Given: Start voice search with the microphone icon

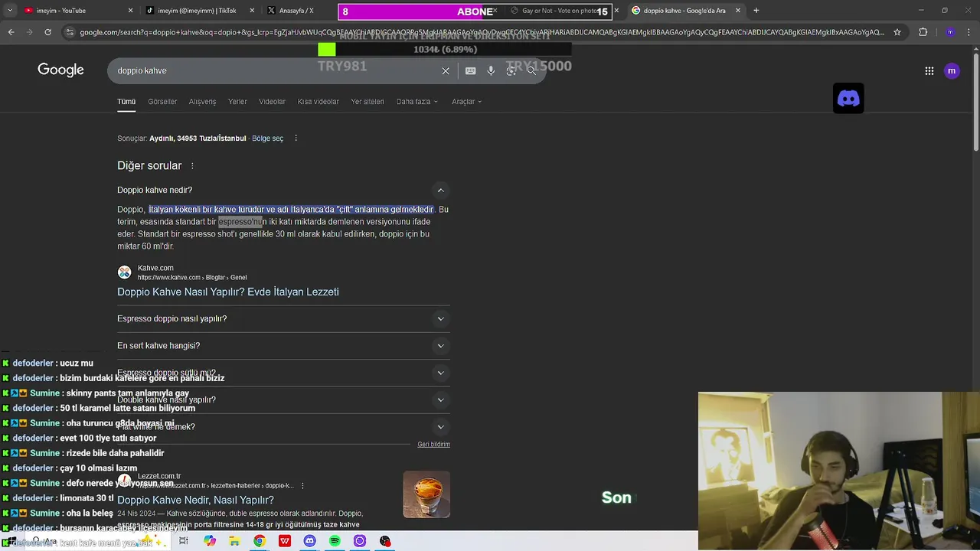Looking at the screenshot, I should pyautogui.click(x=491, y=70).
